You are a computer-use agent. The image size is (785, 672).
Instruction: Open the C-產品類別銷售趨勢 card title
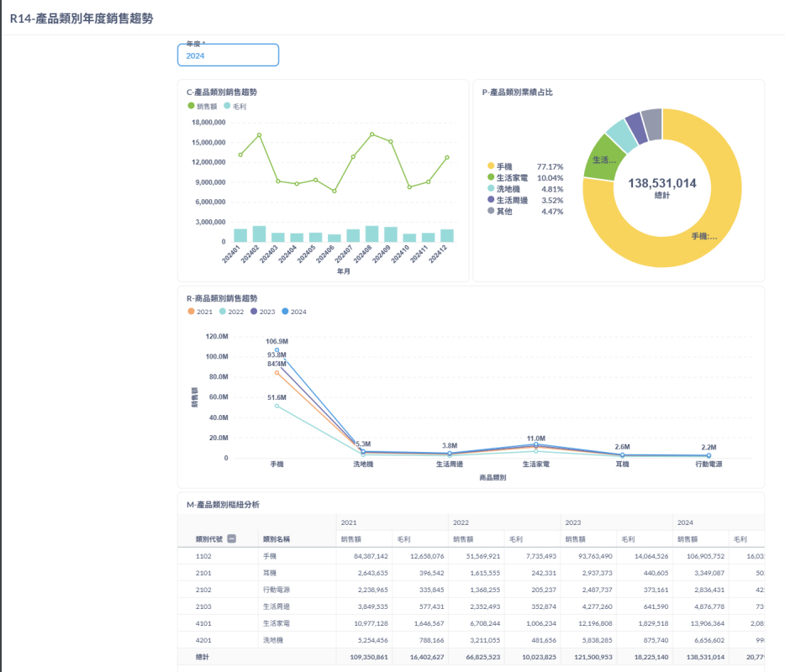(222, 92)
